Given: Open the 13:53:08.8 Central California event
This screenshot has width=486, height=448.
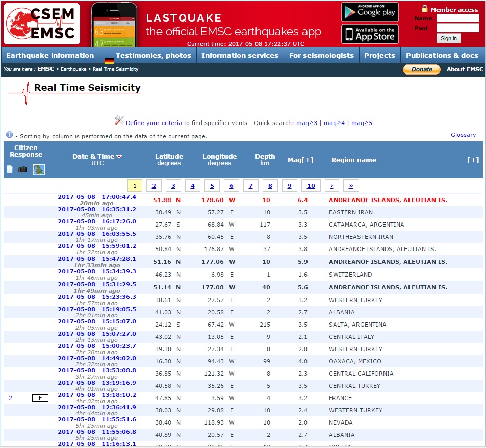Looking at the screenshot, I should point(97,370).
